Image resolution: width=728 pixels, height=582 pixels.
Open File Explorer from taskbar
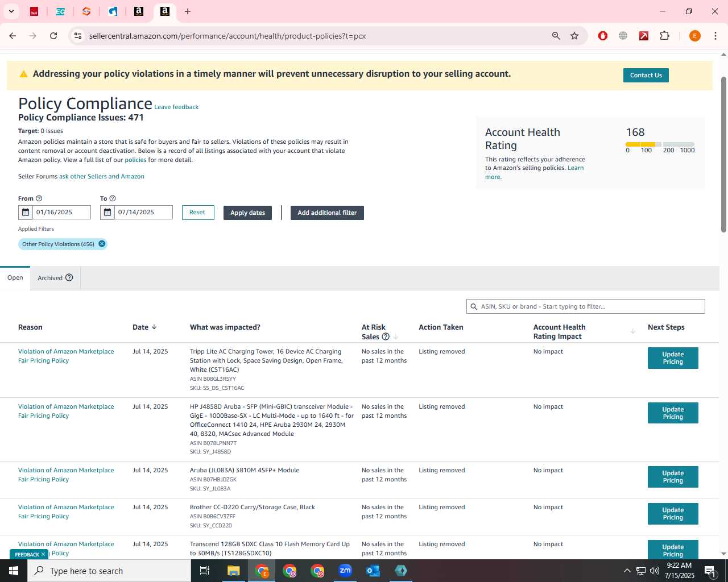click(234, 571)
